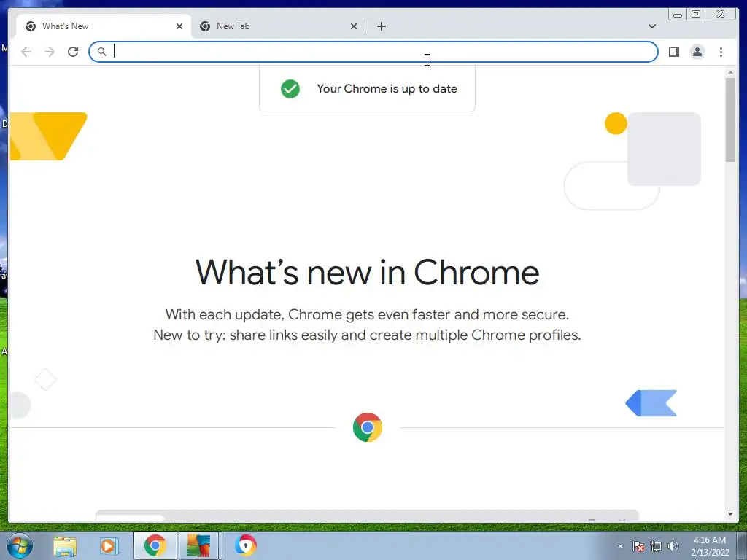Switch to the What's New tab
This screenshot has height=560, width=747.
(x=104, y=26)
